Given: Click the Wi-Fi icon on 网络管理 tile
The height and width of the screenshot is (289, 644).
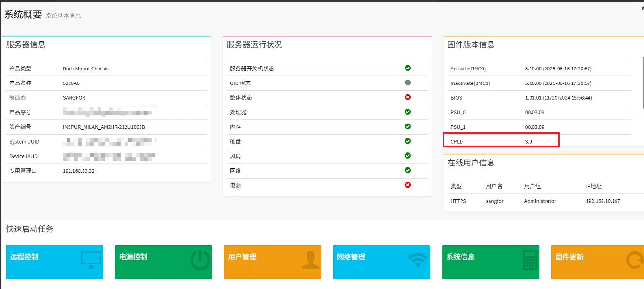Looking at the screenshot, I should tap(418, 260).
